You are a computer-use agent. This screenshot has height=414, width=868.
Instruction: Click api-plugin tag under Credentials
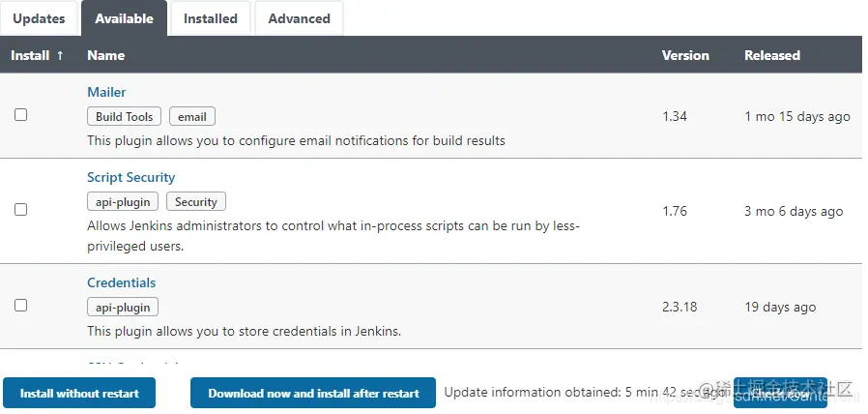coord(123,307)
